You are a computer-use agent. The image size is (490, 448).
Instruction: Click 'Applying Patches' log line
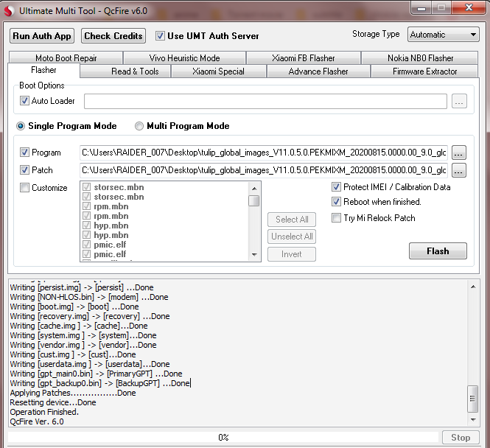73,393
